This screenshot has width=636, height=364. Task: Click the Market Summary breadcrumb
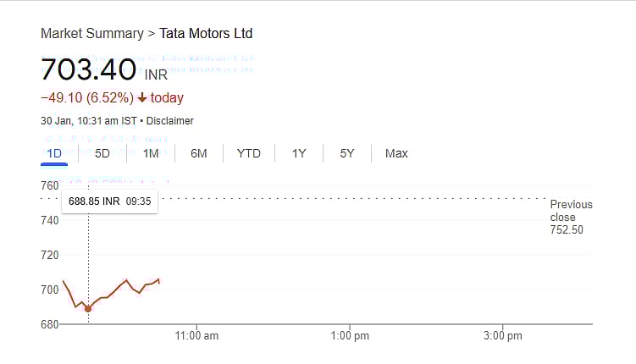91,34
